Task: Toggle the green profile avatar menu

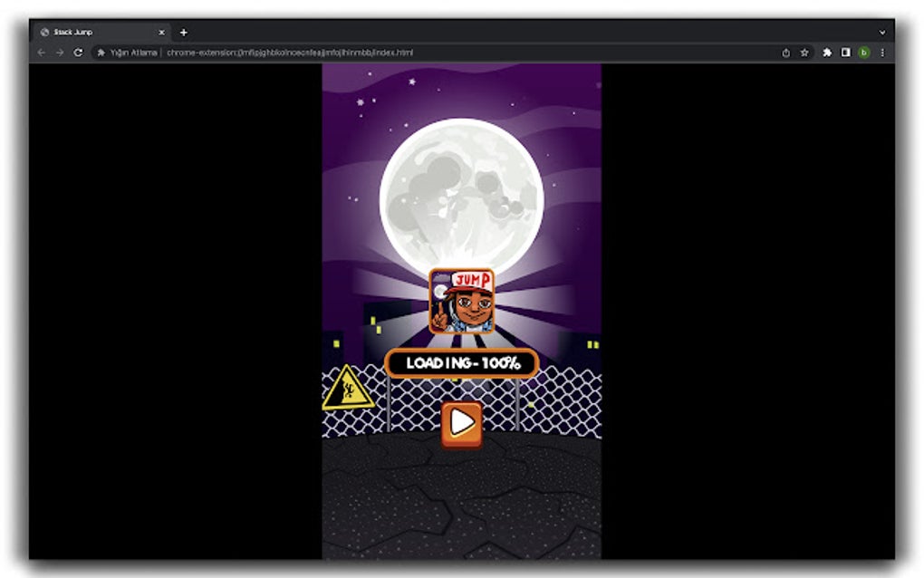Action: [866, 53]
